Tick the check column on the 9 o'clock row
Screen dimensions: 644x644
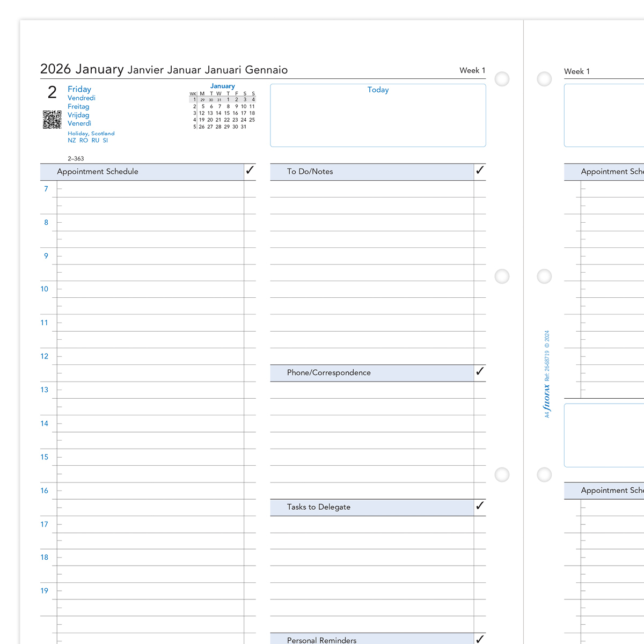[x=250, y=256]
